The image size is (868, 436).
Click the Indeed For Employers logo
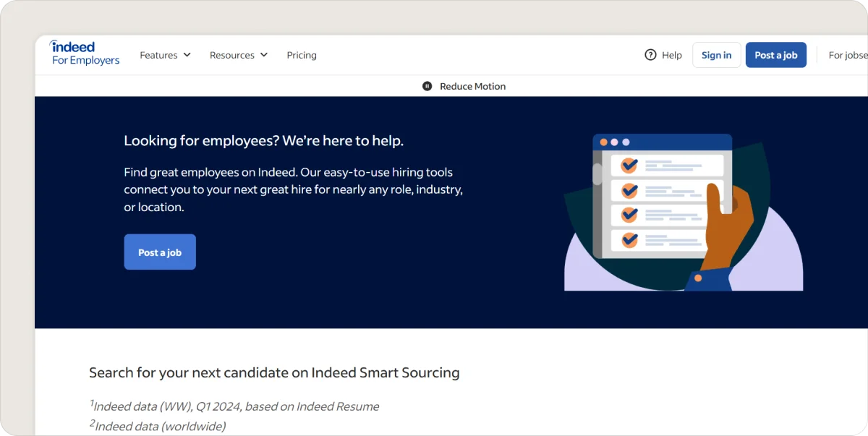(84, 53)
